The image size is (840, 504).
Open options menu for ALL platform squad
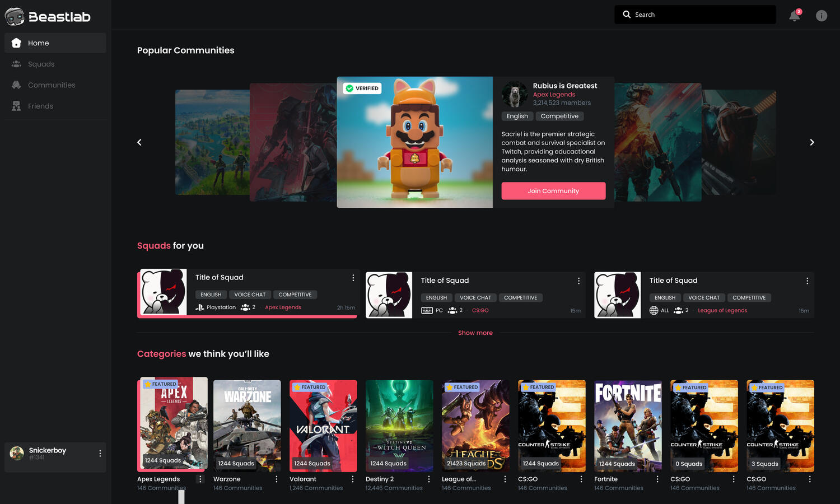point(807,281)
